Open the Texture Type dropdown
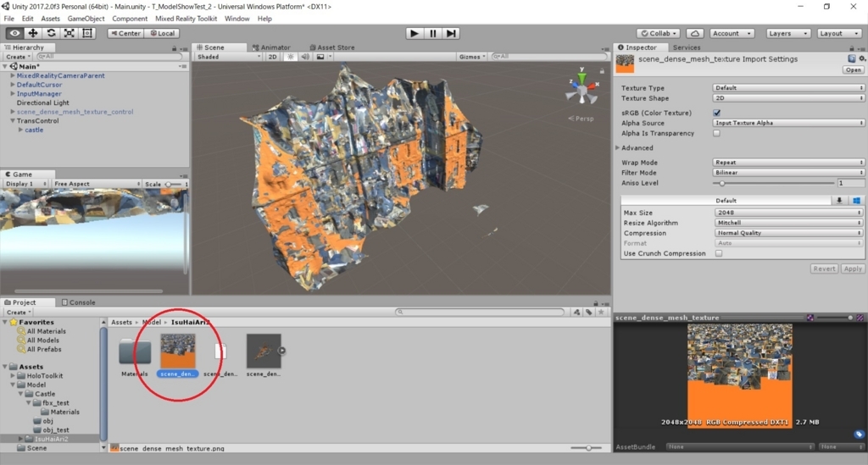 [x=787, y=88]
